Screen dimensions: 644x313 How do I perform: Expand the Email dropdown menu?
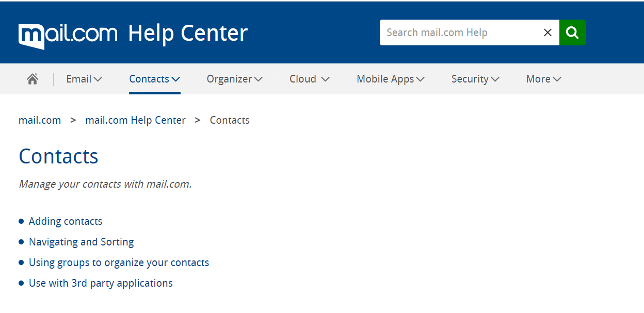[x=84, y=79]
